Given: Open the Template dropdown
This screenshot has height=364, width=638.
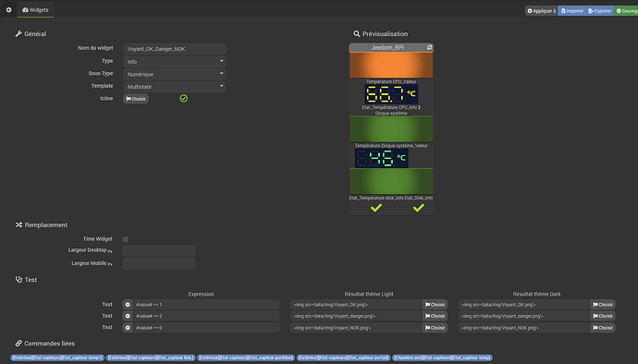Looking at the screenshot, I should [x=174, y=87].
